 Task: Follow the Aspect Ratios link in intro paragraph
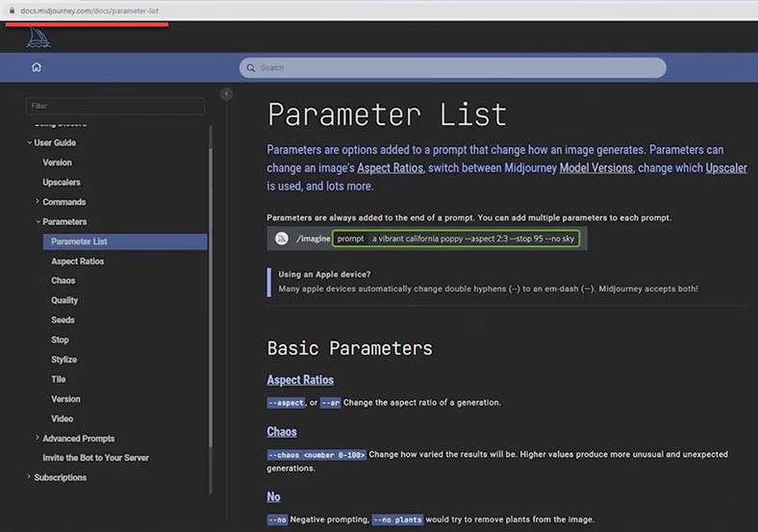point(391,167)
